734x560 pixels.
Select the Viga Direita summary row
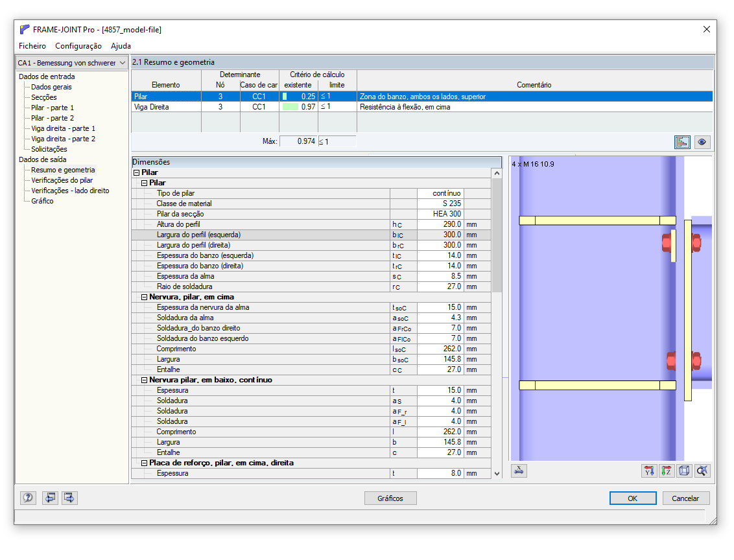(x=422, y=107)
